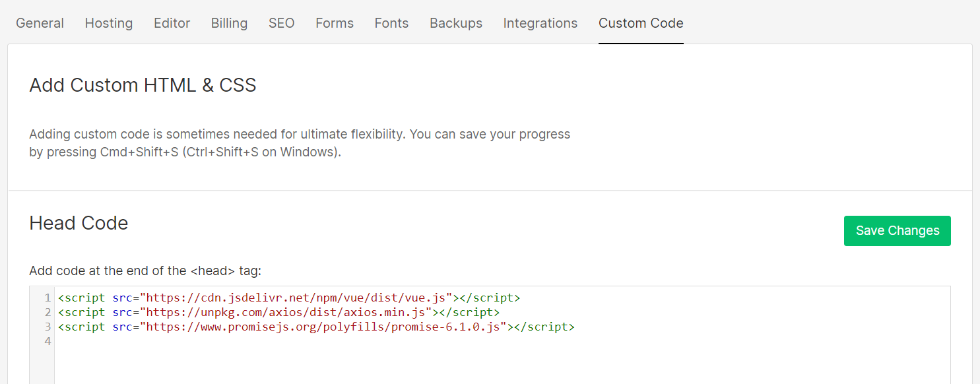Select the Editor tab

click(x=172, y=22)
